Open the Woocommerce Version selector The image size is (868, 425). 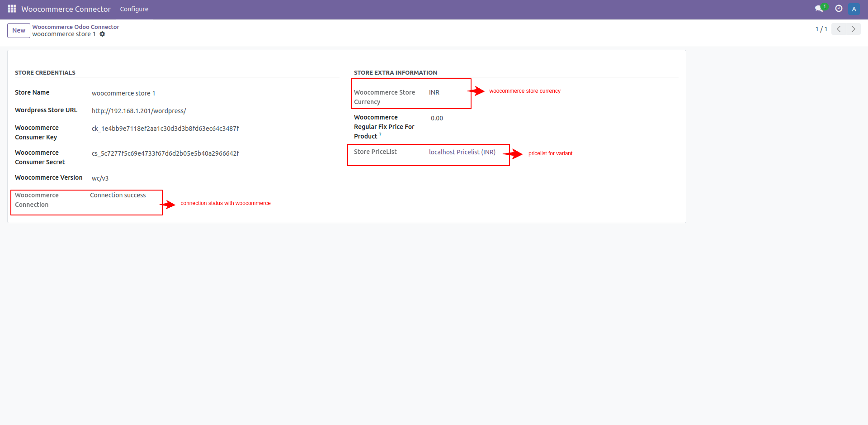click(x=100, y=178)
